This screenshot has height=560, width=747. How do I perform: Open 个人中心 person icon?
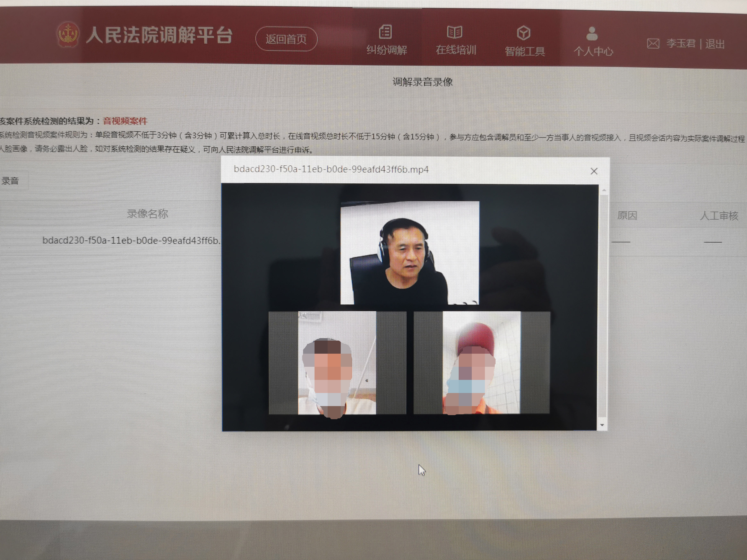(592, 33)
